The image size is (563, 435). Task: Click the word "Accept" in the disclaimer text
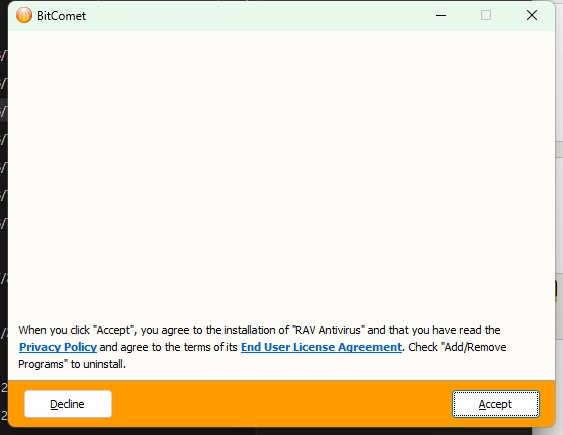tap(113, 330)
